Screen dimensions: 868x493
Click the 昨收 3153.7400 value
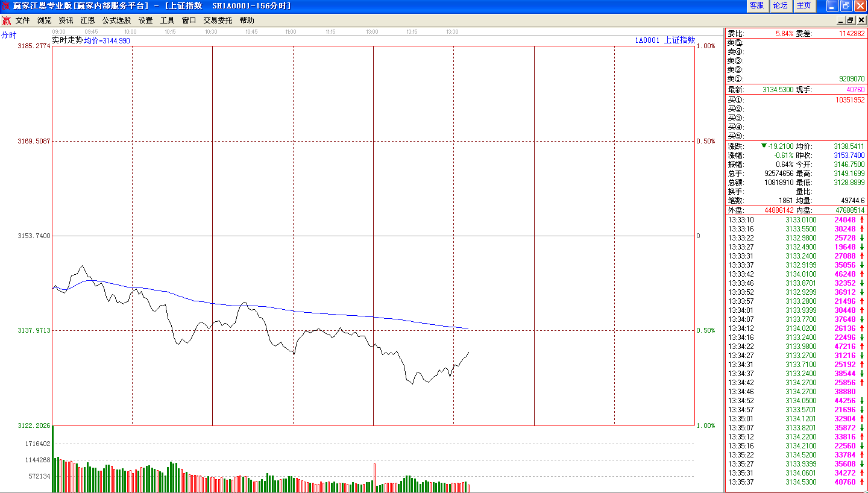pyautogui.click(x=849, y=155)
